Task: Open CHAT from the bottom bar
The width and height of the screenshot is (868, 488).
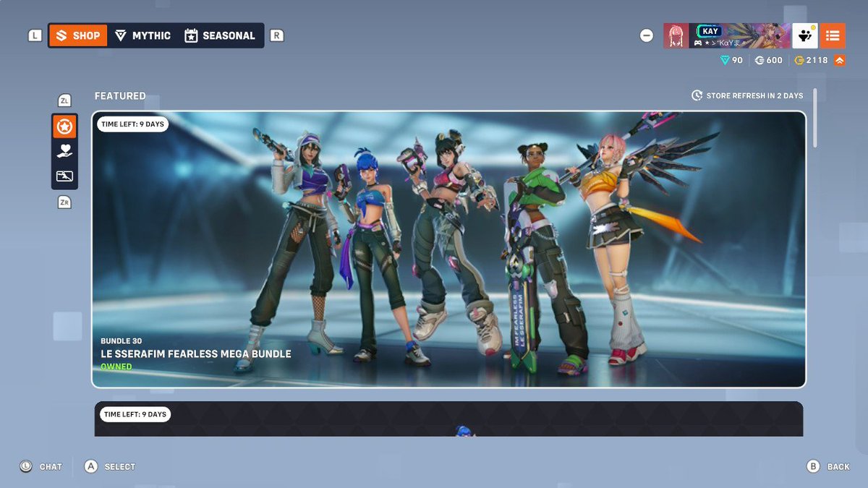Action: (x=51, y=467)
